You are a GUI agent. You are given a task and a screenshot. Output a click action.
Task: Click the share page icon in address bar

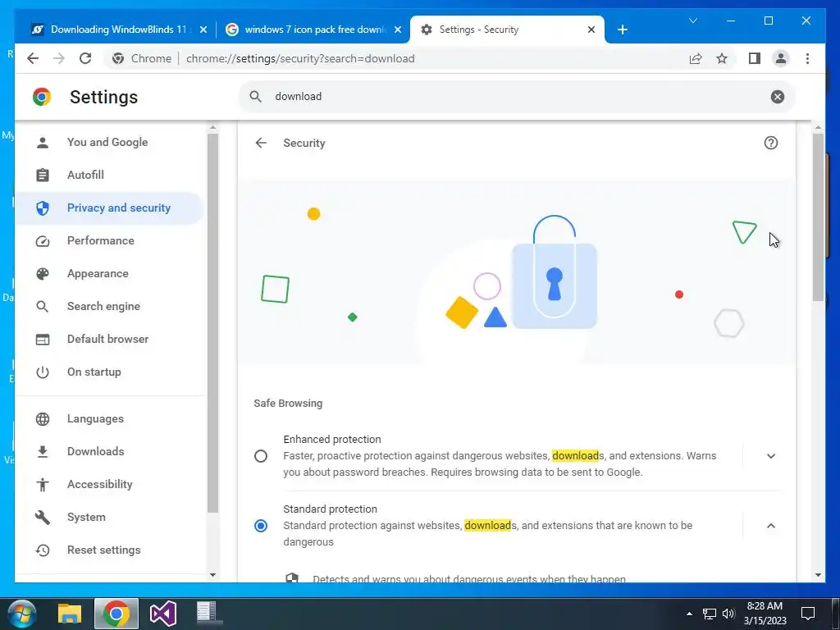pos(696,58)
